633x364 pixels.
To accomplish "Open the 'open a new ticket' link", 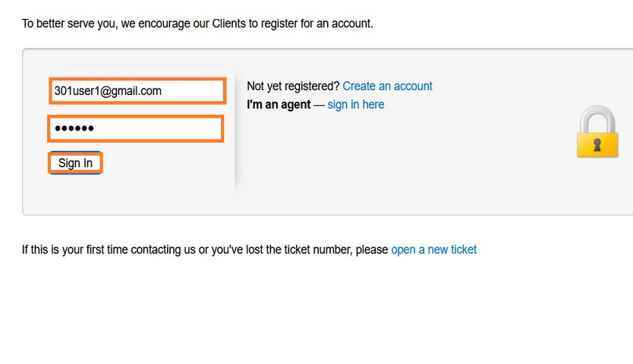I will click(433, 249).
